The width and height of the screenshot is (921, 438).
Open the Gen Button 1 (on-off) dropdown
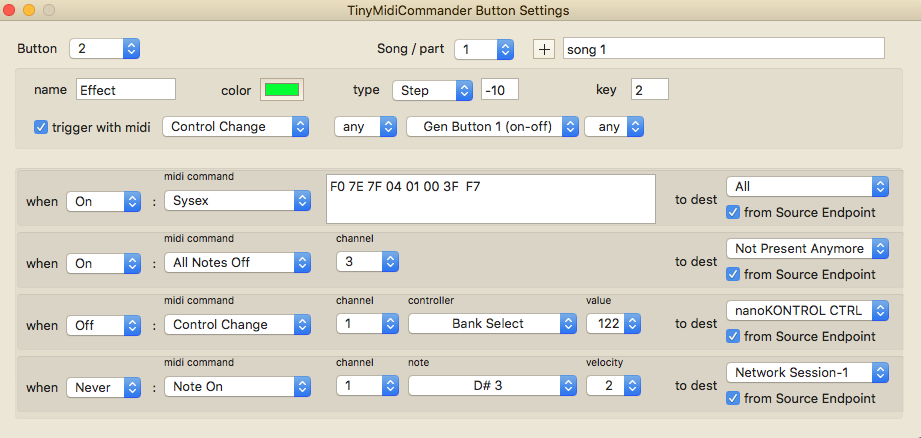493,127
